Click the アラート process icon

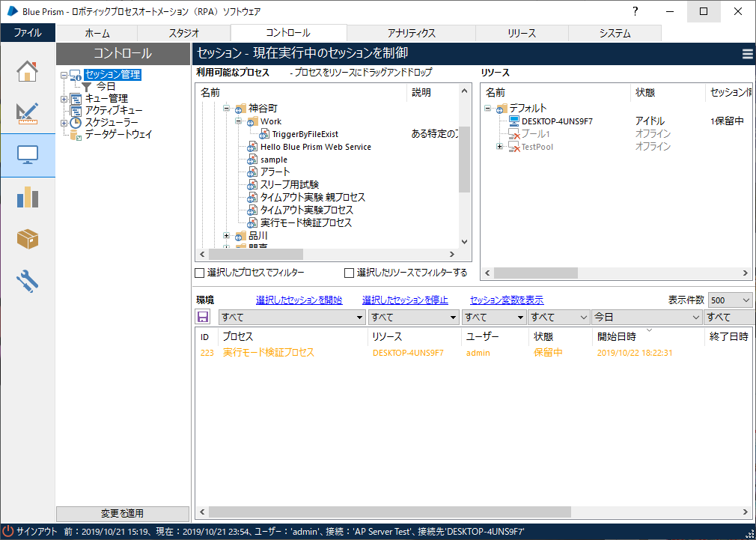click(x=253, y=172)
